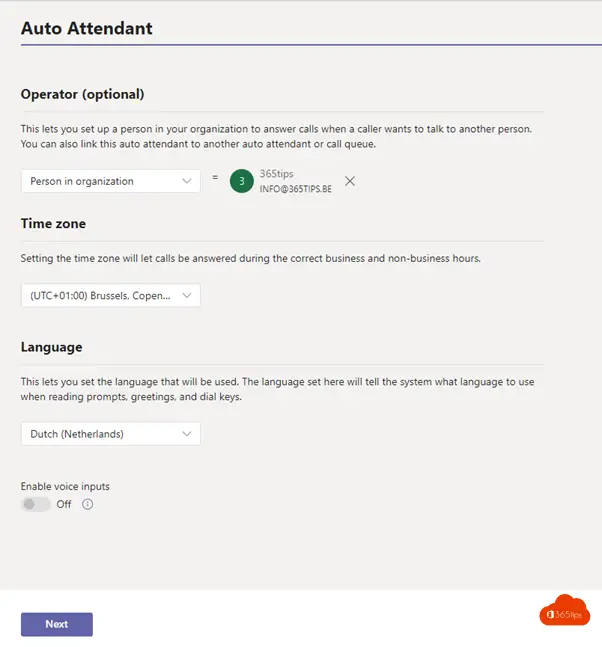Click the Off label beside voice toggle

point(64,504)
